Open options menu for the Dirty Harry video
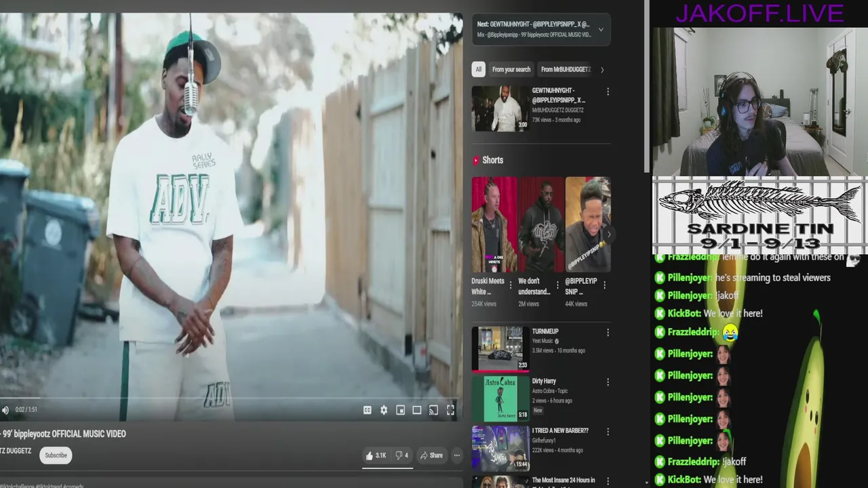 pyautogui.click(x=608, y=382)
